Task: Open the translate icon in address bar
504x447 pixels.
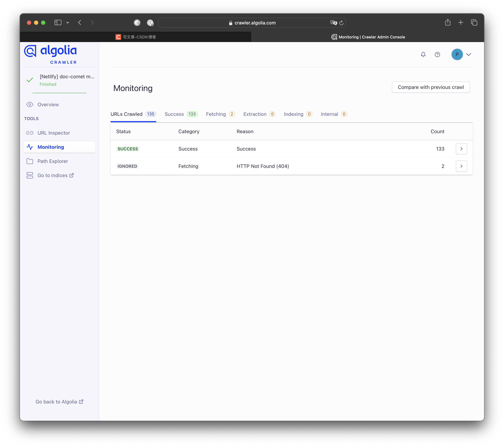Action: 333,23
